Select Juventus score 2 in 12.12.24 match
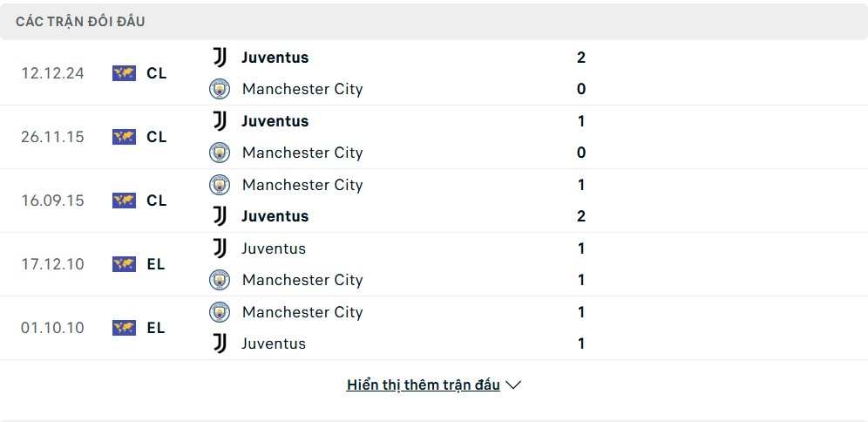This screenshot has width=868, height=422. coord(581,58)
